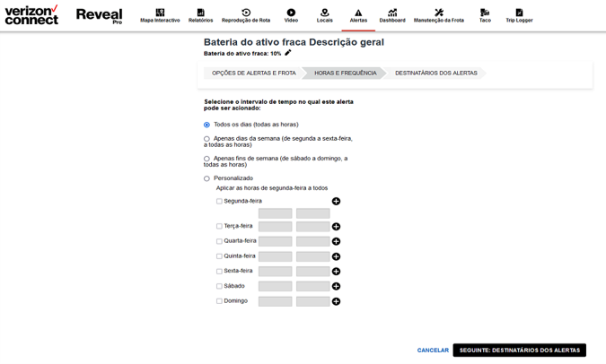Select the Horas e Frequência step
The height and width of the screenshot is (364, 606).
[345, 73]
